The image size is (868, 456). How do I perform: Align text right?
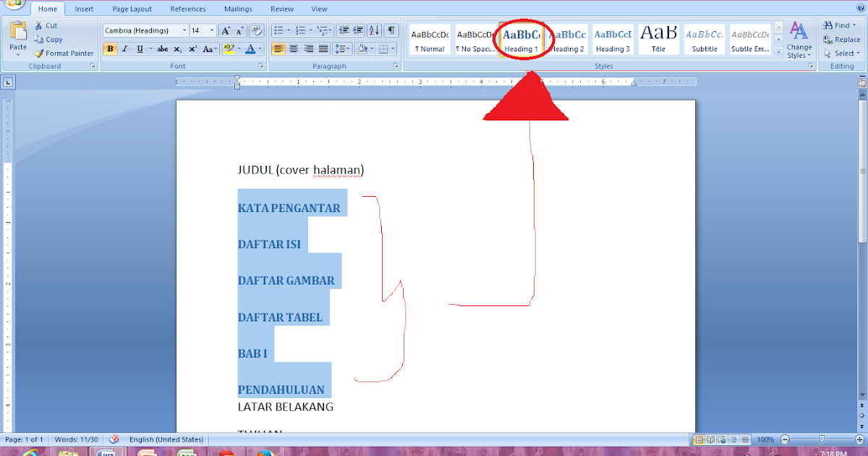point(309,49)
